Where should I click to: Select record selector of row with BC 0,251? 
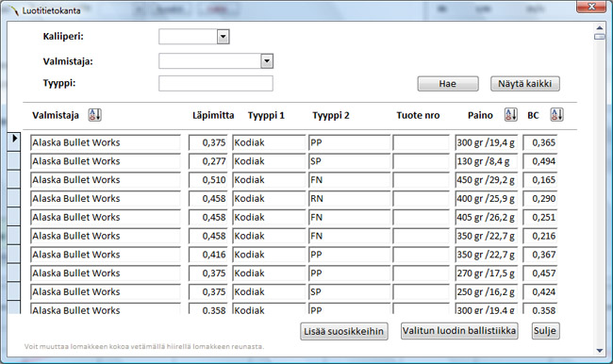14,216
